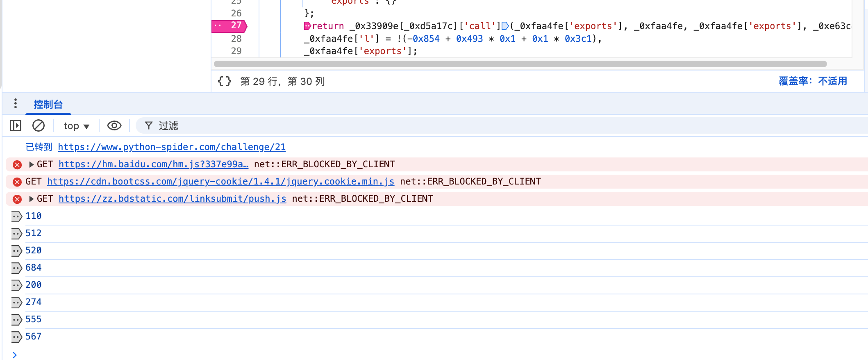Add a breakpoint on line 28
The height and width of the screenshot is (360, 868).
tap(236, 39)
